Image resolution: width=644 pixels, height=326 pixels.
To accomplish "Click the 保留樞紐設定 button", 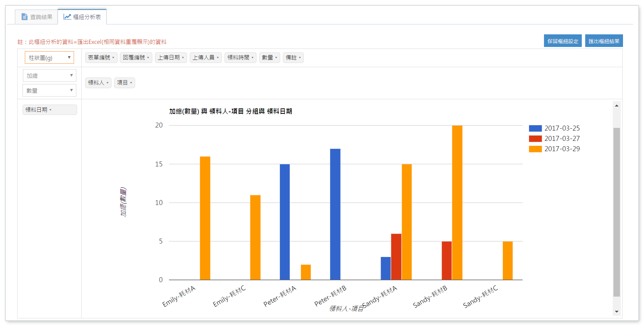I will [563, 41].
